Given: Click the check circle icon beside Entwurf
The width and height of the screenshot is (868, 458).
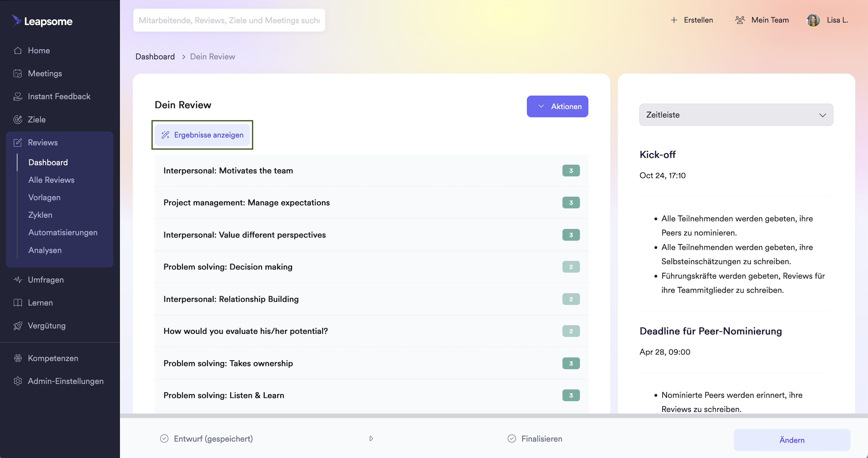Looking at the screenshot, I should (164, 438).
